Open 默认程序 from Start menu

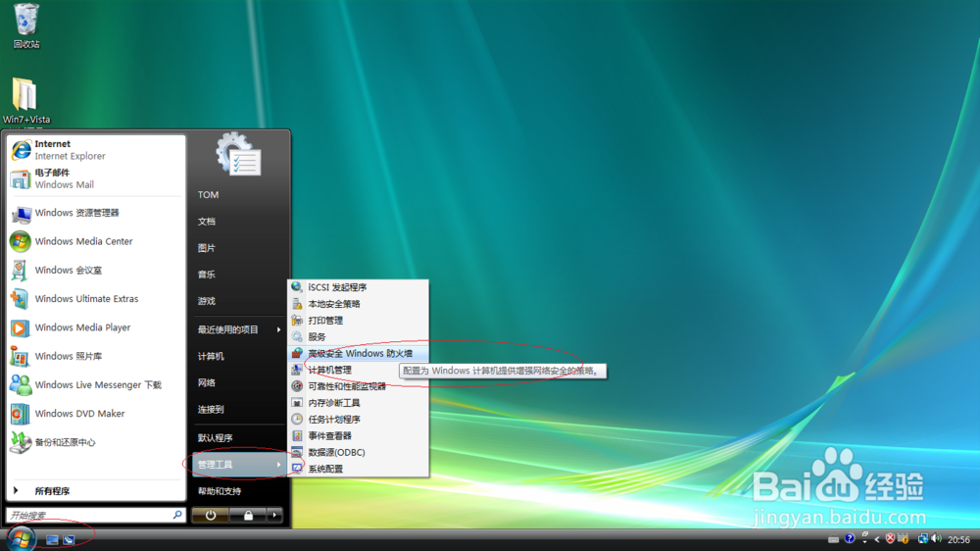[239, 438]
